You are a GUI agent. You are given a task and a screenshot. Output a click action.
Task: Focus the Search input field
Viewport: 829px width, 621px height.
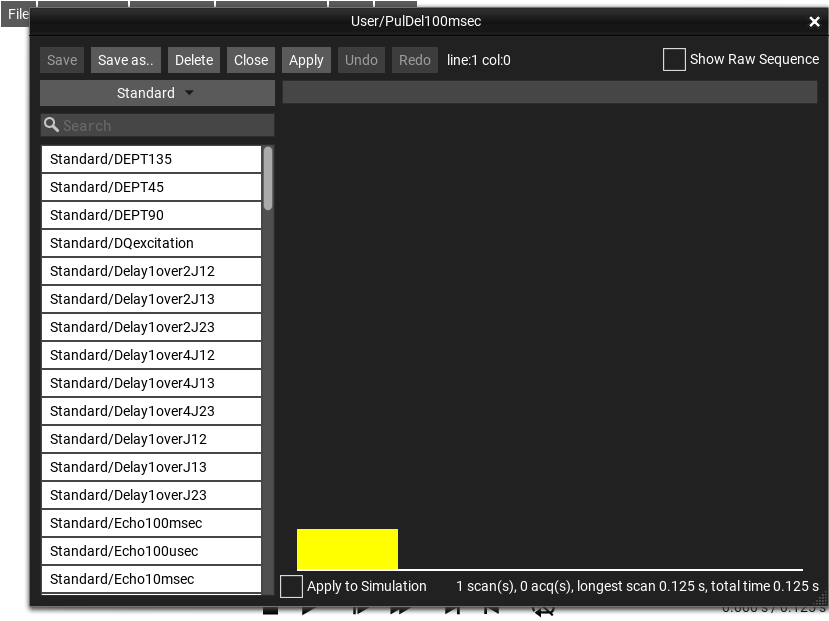165,125
